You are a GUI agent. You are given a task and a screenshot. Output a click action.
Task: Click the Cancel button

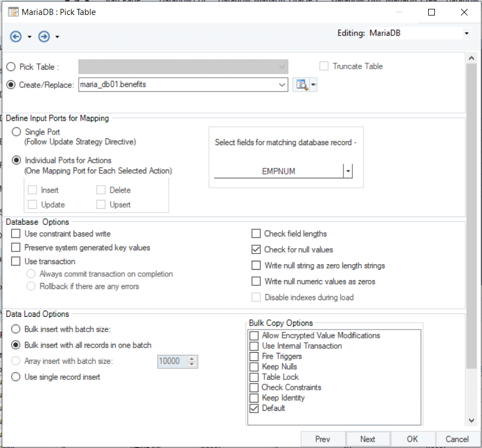(x=457, y=439)
